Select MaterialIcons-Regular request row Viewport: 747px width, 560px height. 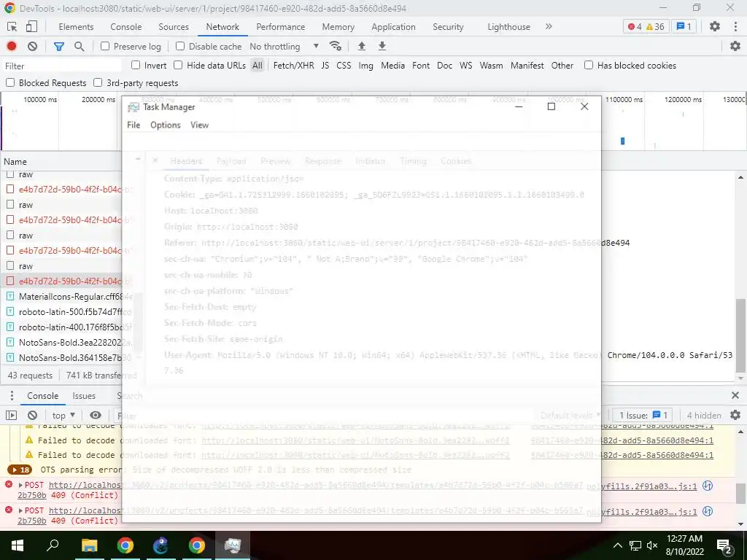(x=65, y=296)
